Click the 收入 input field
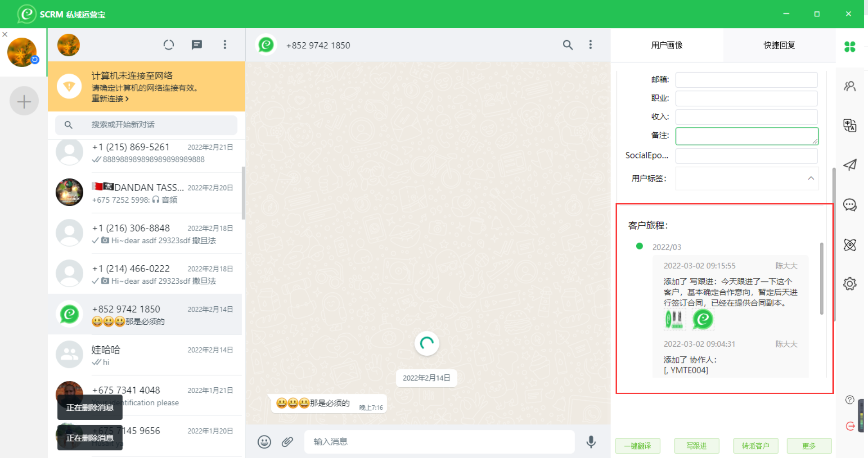 pos(747,117)
